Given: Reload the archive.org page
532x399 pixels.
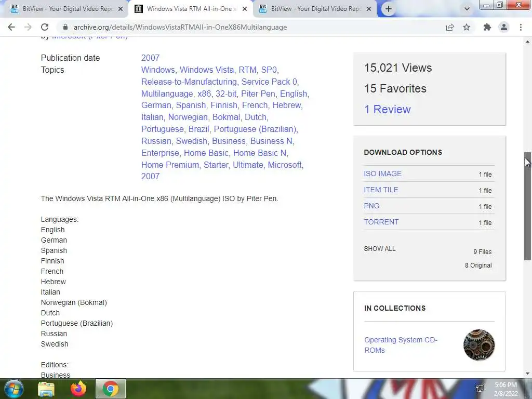Looking at the screenshot, I should click(x=45, y=27).
